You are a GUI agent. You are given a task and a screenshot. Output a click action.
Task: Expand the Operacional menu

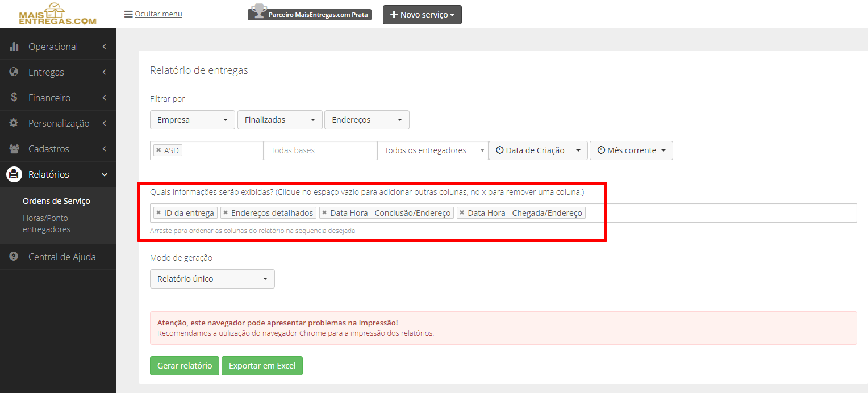click(58, 47)
